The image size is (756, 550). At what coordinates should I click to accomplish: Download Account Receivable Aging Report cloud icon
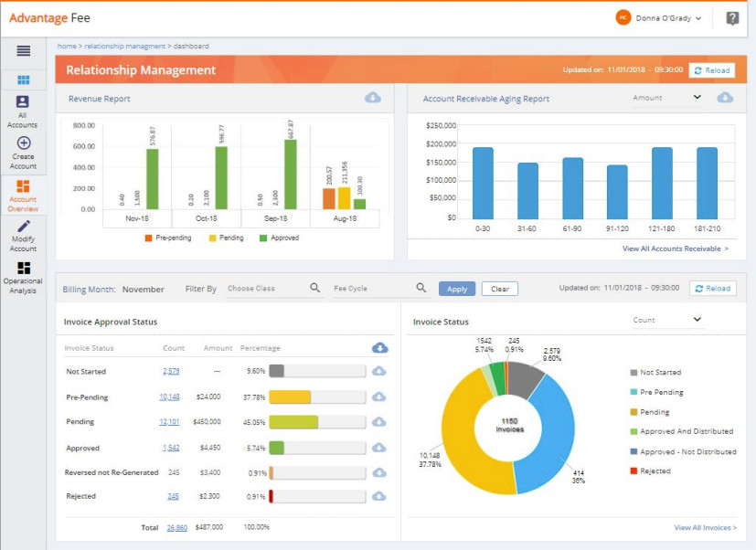coord(725,98)
